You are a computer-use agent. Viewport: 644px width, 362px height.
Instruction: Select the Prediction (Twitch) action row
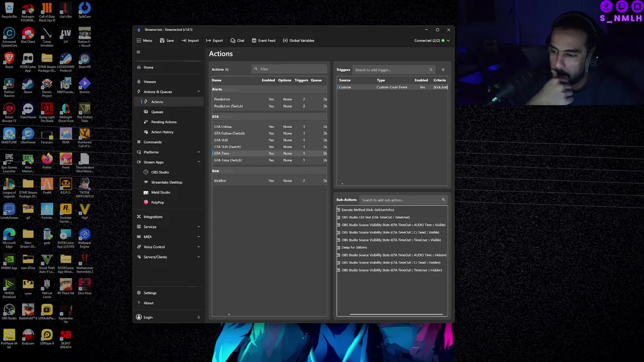tap(269, 106)
